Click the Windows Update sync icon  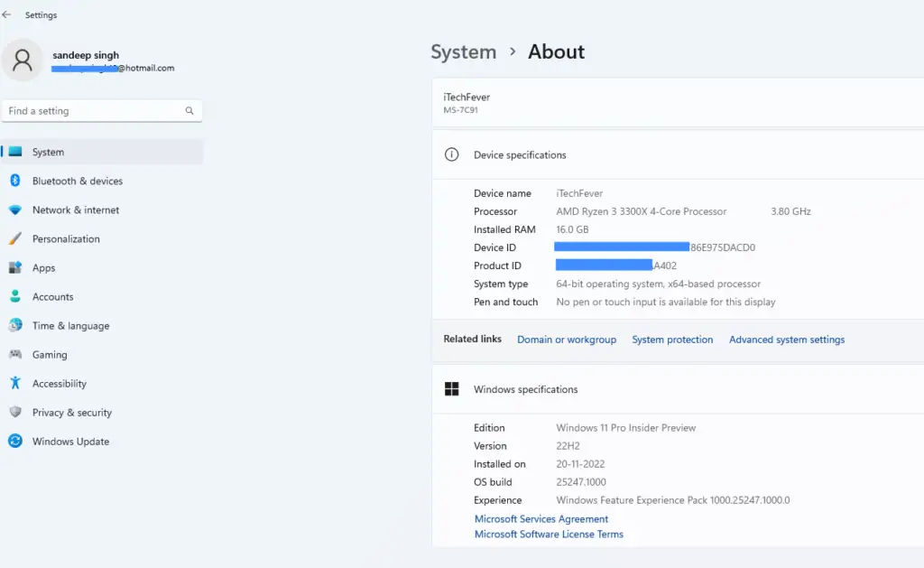point(15,441)
